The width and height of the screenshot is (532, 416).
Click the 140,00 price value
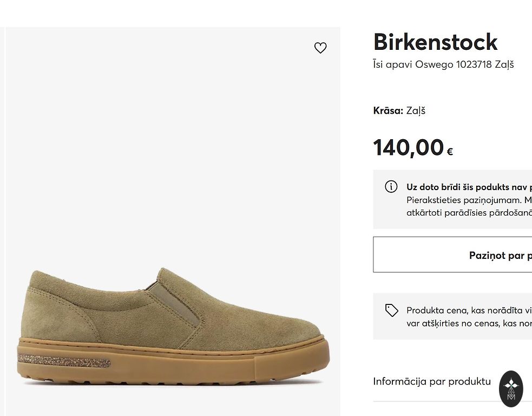[x=409, y=147]
